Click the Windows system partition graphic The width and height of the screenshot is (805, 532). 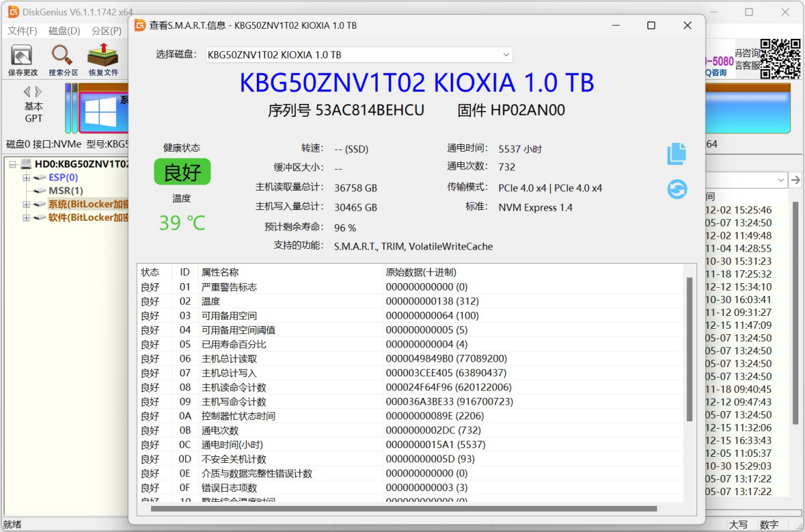pyautogui.click(x=101, y=111)
